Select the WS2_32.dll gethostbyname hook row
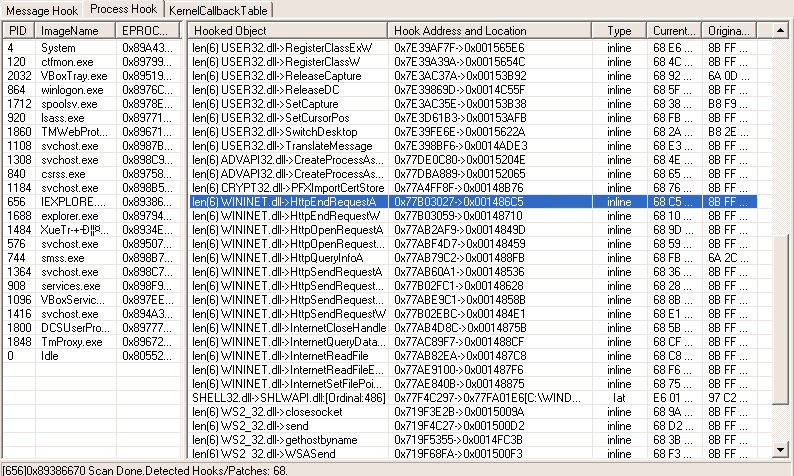The height and width of the screenshot is (476, 794). click(285, 439)
